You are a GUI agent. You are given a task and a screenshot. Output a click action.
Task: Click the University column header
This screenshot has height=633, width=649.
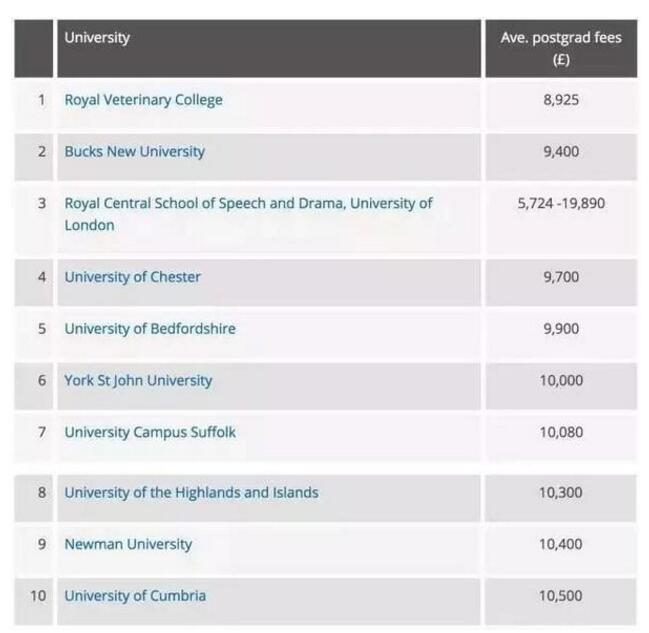click(x=97, y=38)
